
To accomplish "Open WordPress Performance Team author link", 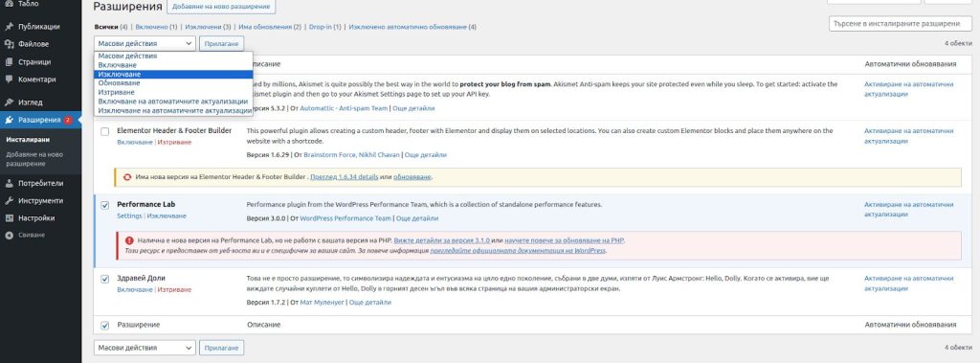I will pyautogui.click(x=345, y=218).
